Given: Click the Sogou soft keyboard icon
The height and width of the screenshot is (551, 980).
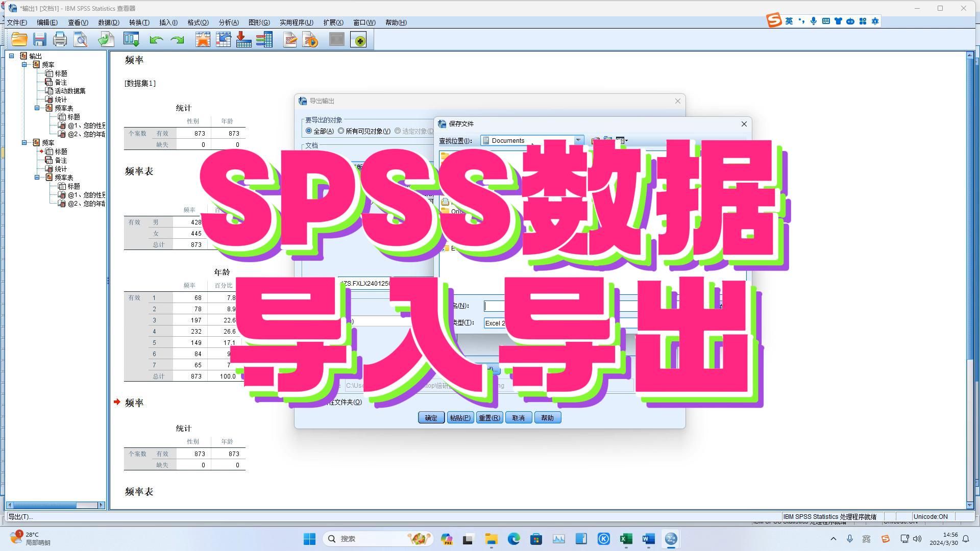Looking at the screenshot, I should (x=826, y=21).
